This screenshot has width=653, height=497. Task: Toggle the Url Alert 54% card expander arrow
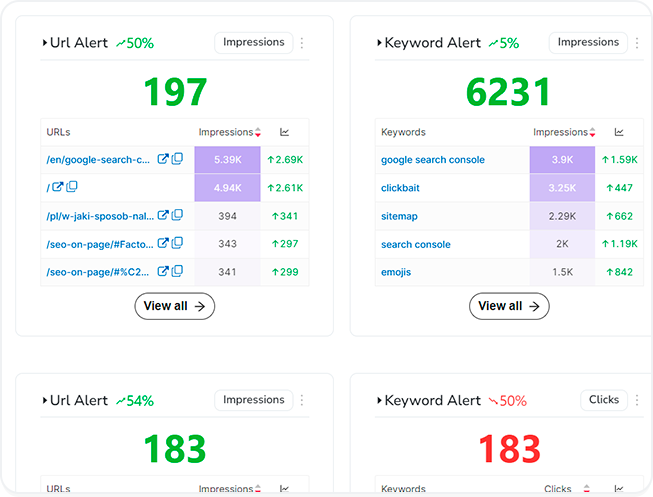coord(45,400)
